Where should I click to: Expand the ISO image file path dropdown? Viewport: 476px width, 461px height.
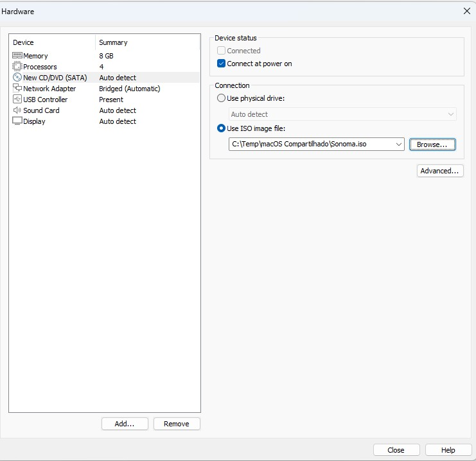point(398,144)
